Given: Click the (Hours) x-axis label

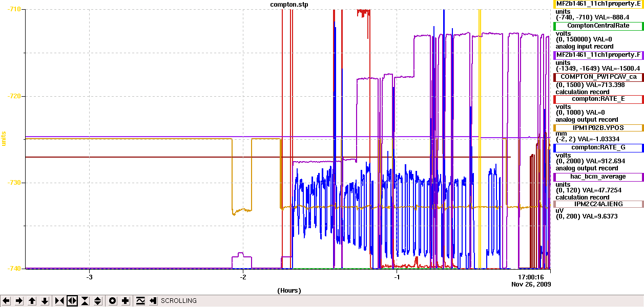Looking at the screenshot, I should coord(289,291).
